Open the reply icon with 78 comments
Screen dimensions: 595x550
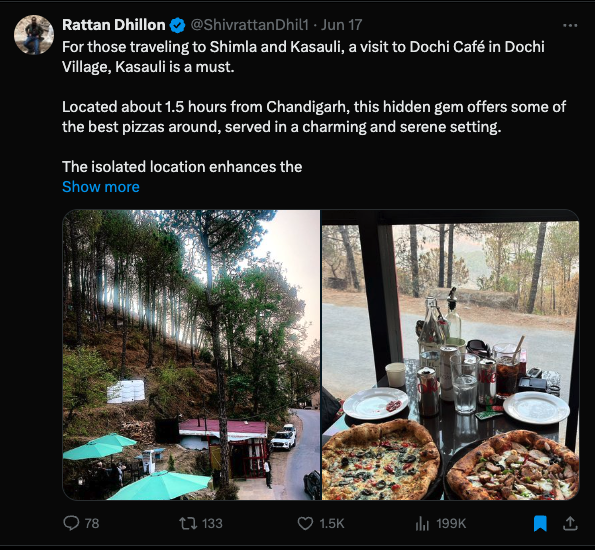point(71,523)
